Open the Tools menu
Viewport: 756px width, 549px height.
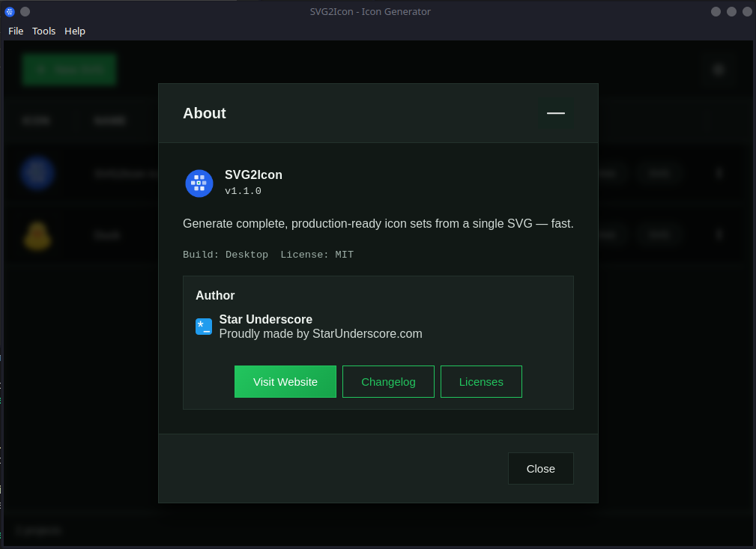[43, 31]
